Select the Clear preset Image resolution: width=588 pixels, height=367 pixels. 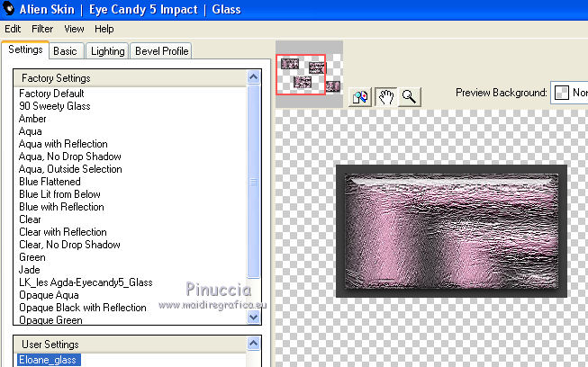(x=30, y=219)
